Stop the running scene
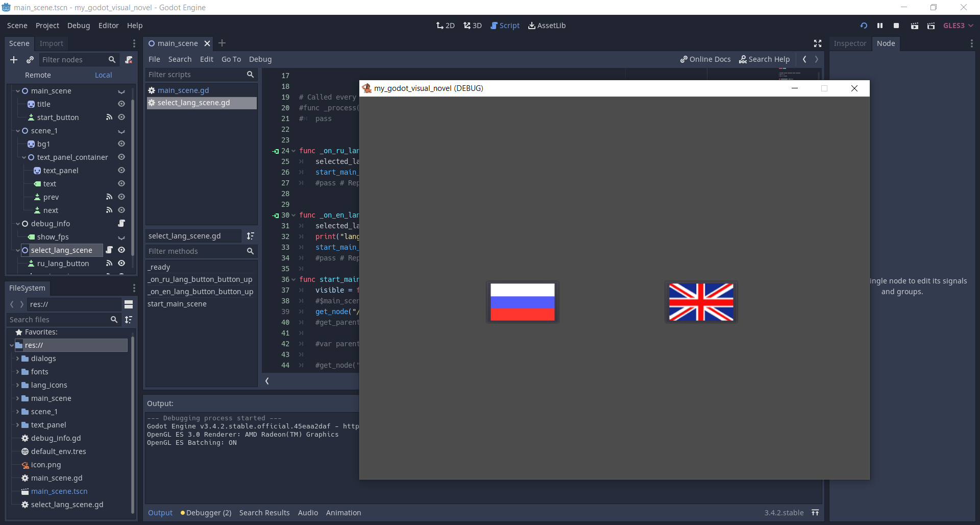The height and width of the screenshot is (525, 980). 896,26
